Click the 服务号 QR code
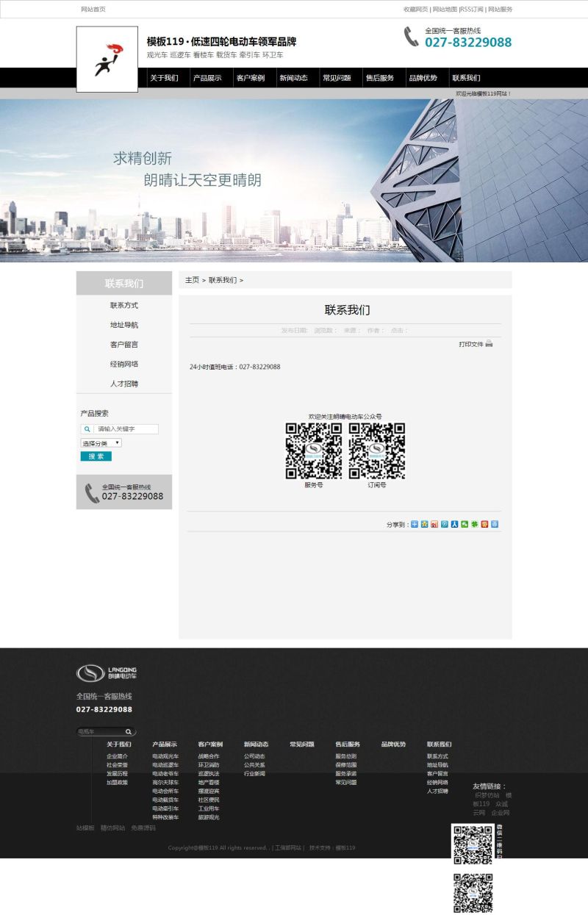This screenshot has width=588, height=915. point(314,451)
